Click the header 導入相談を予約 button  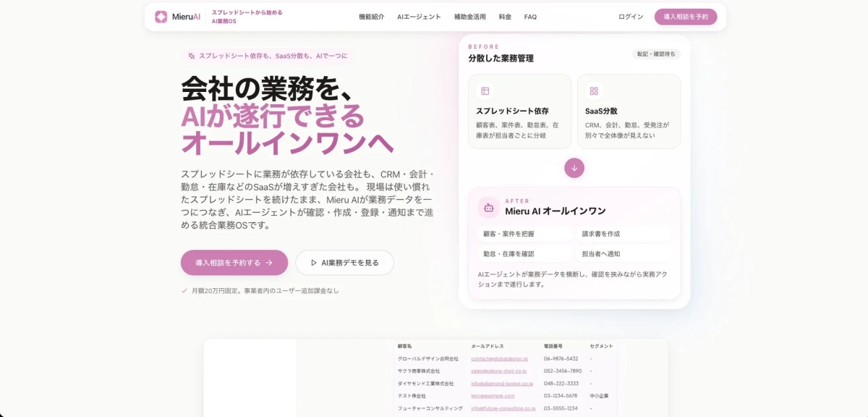(x=686, y=17)
